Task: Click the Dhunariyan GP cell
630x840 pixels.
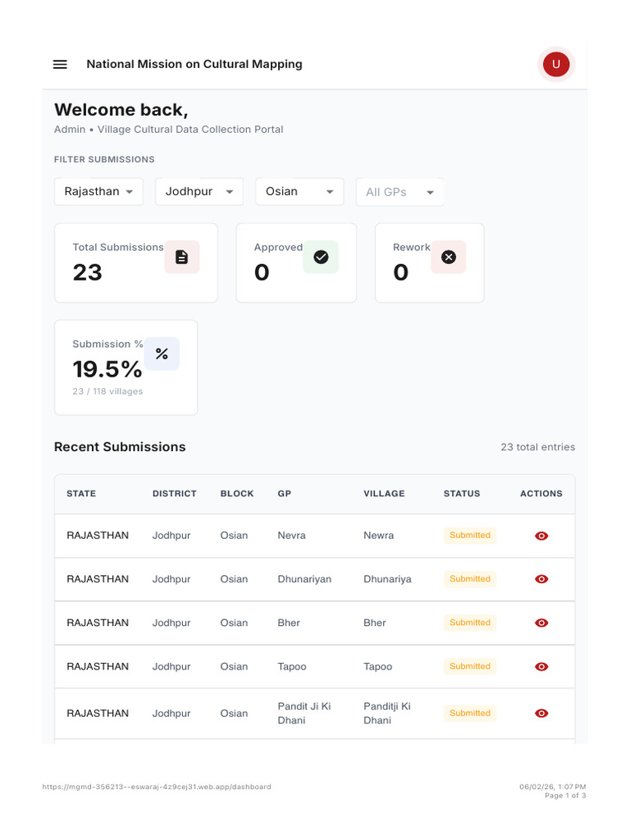Action: pos(304,579)
